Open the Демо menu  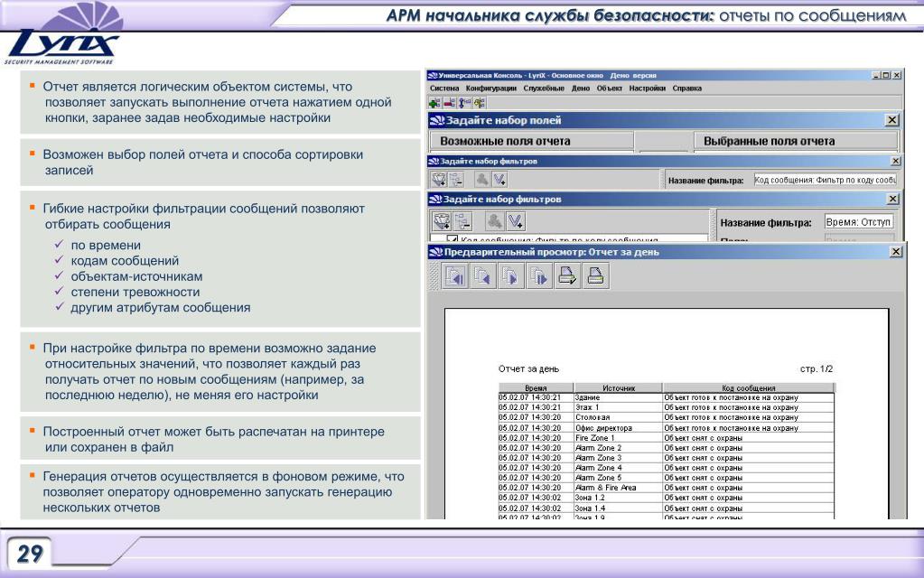pos(581,89)
